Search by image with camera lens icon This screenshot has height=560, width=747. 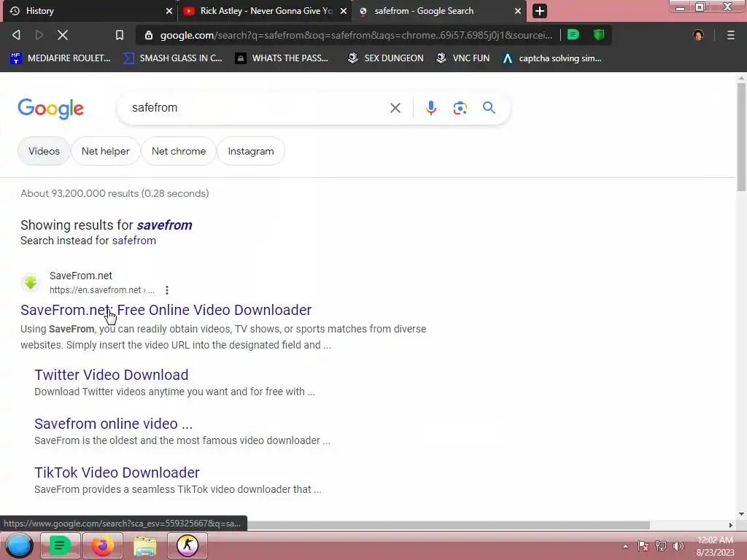point(460,108)
